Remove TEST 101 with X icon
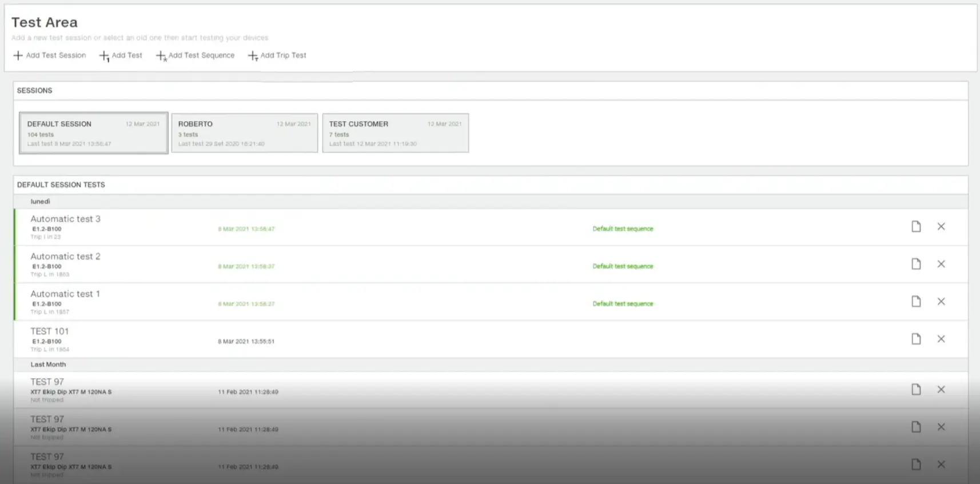Screen dimensions: 980x484 941,339
